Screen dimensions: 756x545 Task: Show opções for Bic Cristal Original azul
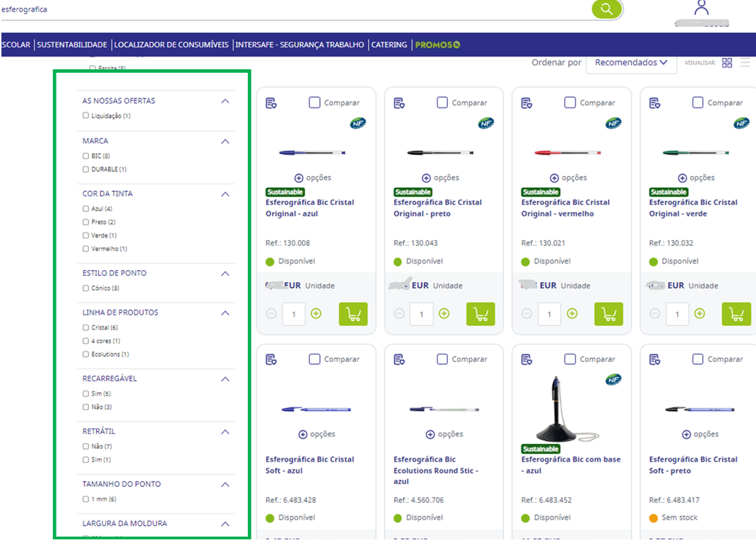coord(313,177)
